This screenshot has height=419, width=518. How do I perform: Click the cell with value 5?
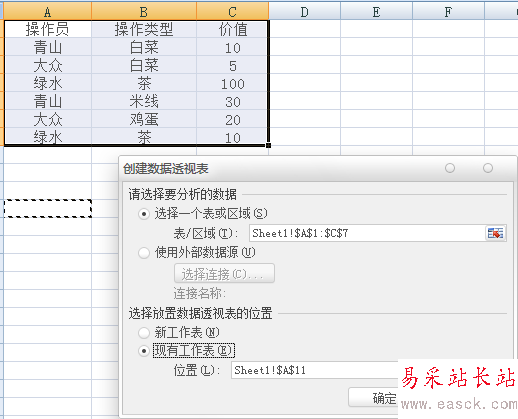point(233,65)
